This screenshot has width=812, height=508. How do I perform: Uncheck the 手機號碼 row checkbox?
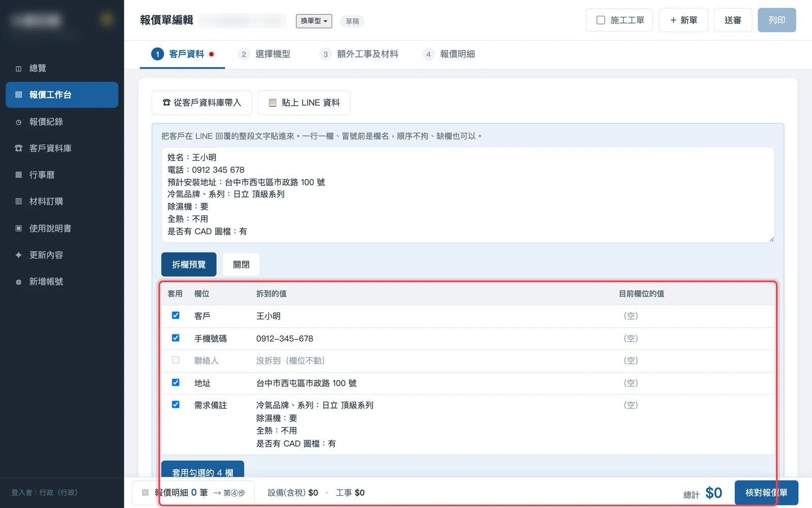[x=176, y=338]
